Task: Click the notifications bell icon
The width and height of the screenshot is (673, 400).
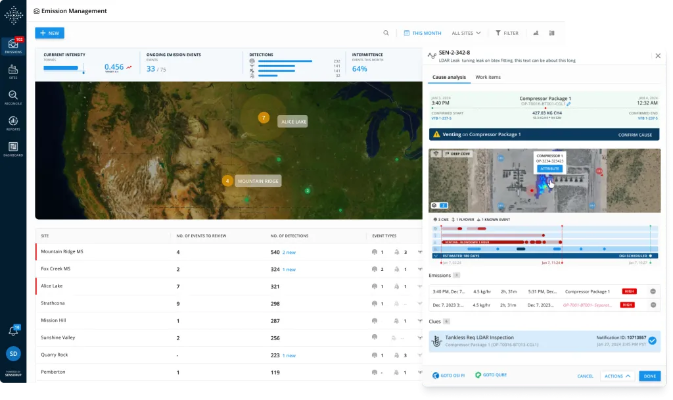Action: point(13,331)
